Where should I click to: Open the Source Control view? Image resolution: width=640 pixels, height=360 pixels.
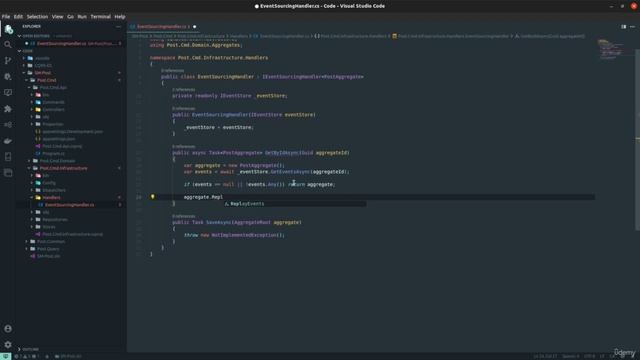click(8, 60)
